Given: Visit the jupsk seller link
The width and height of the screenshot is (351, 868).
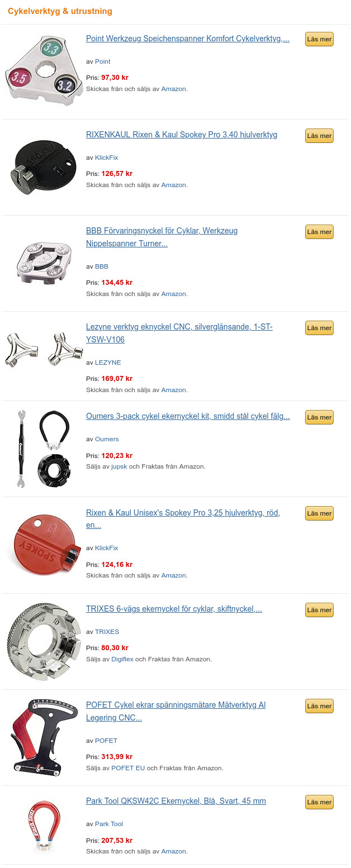Looking at the screenshot, I should [x=119, y=466].
